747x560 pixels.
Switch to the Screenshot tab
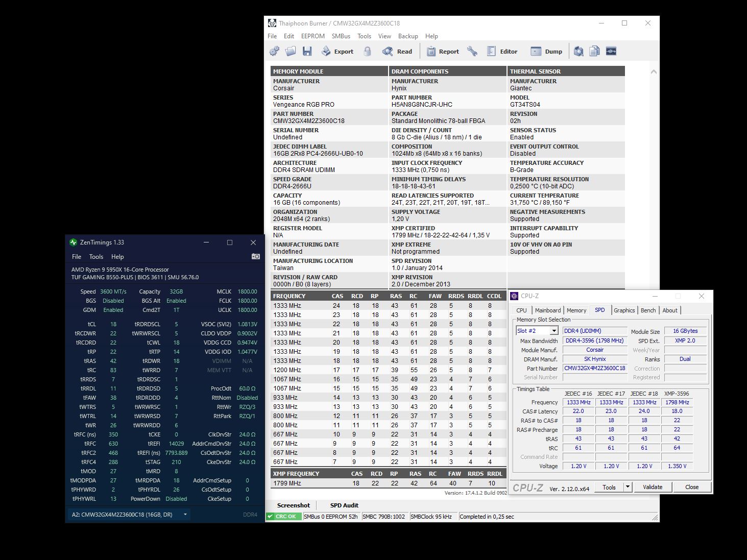click(294, 505)
